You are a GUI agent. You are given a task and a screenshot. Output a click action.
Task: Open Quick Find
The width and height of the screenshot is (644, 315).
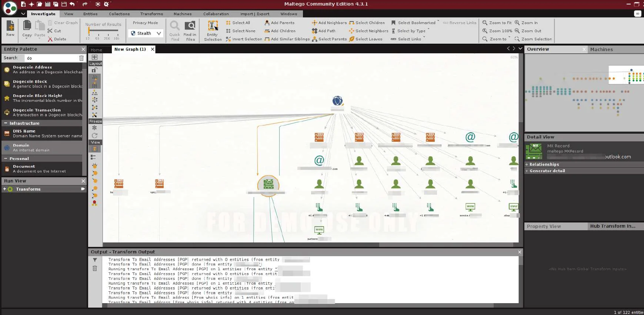coord(175,31)
